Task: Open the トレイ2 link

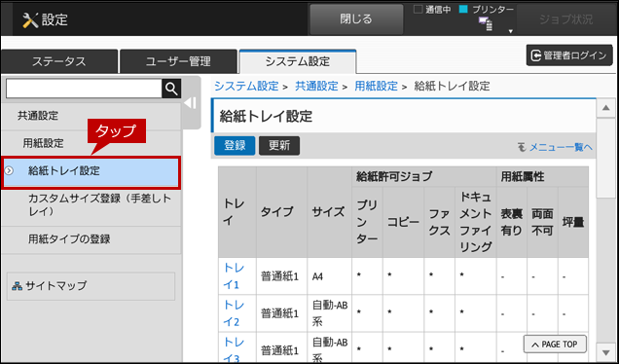Action: [x=234, y=313]
